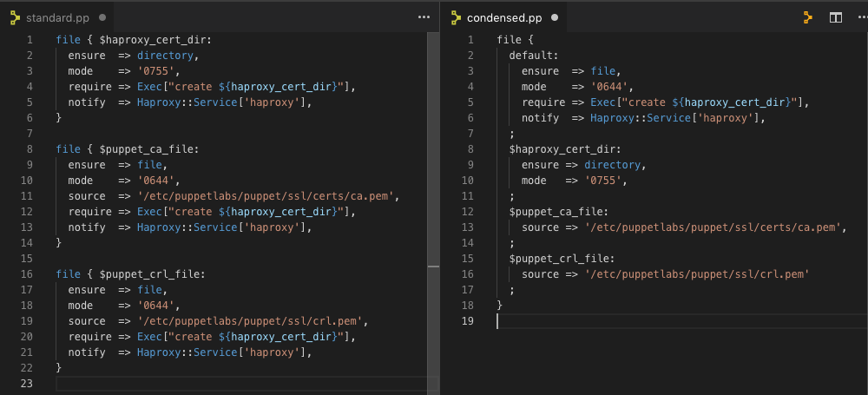Click line number 7 in condensed.pp gutter

pos(470,134)
